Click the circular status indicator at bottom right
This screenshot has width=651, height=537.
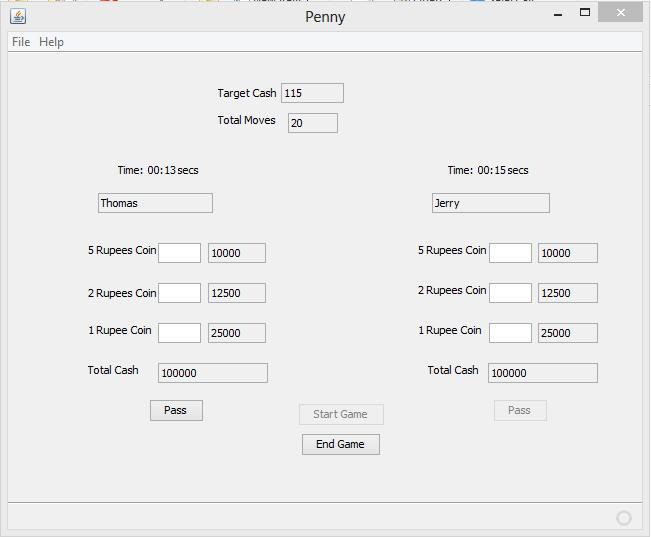pos(624,517)
